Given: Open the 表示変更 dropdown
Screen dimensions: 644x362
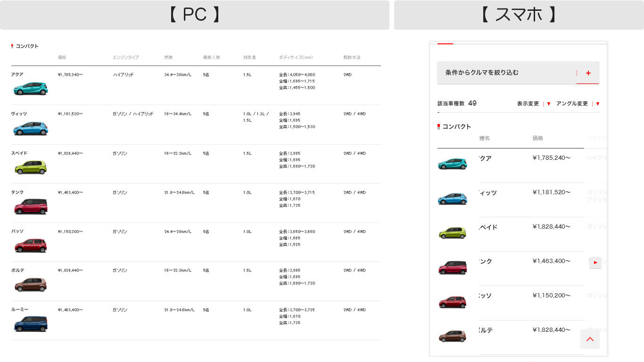Looking at the screenshot, I should click(x=534, y=104).
